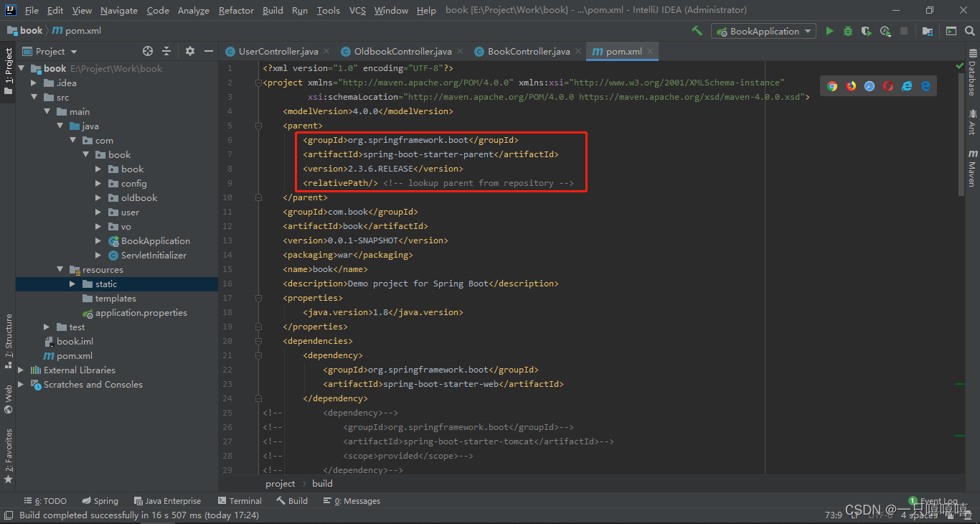Click the build breadcrumb below the editor
This screenshot has width=980, height=524.
point(322,483)
